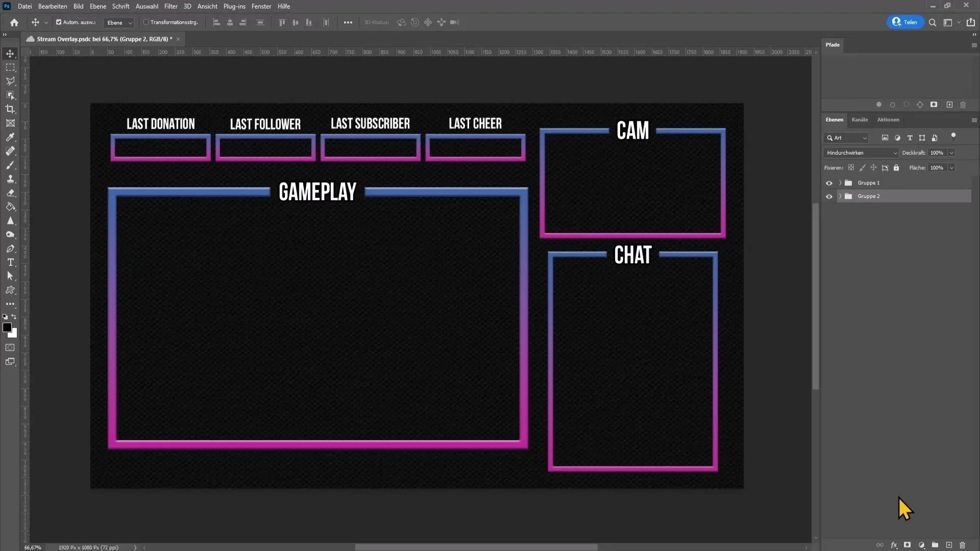
Task: Select the Brush tool
Action: click(10, 165)
